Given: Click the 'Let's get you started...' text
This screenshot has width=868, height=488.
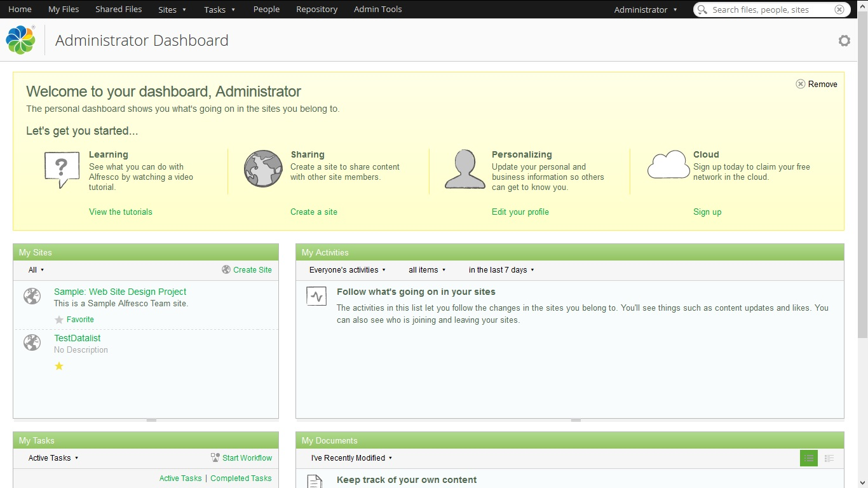Looking at the screenshot, I should 82,132.
